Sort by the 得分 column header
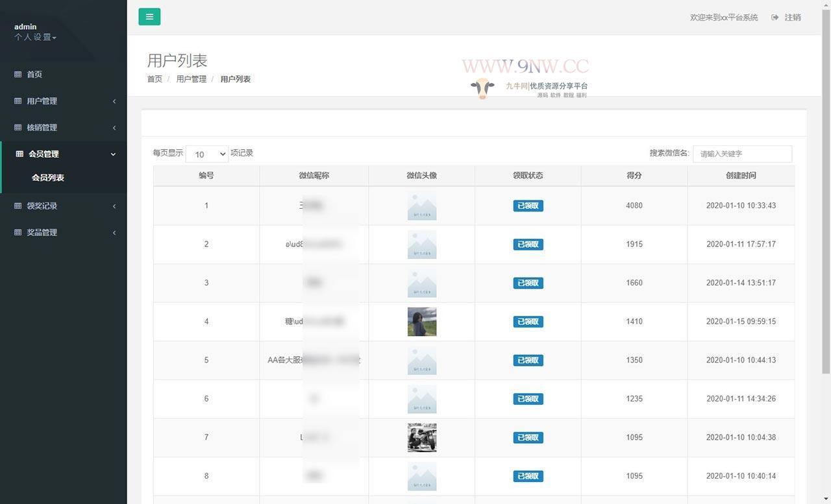Viewport: 831px width, 504px height. pyautogui.click(x=634, y=176)
